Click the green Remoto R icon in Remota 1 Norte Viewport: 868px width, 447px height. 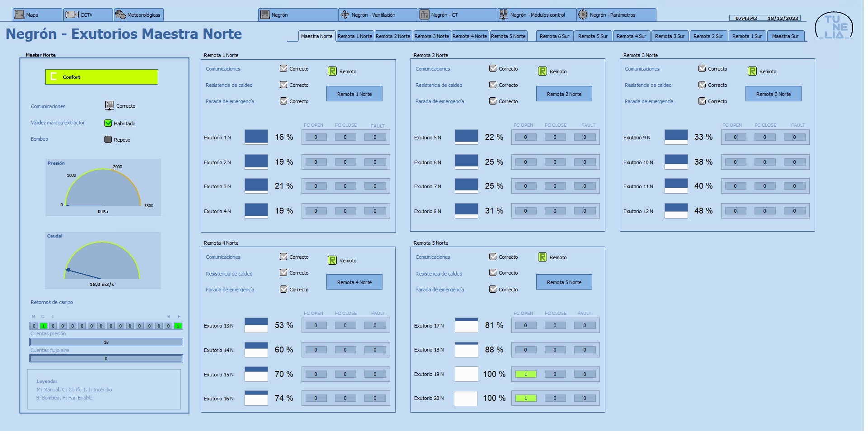point(332,71)
